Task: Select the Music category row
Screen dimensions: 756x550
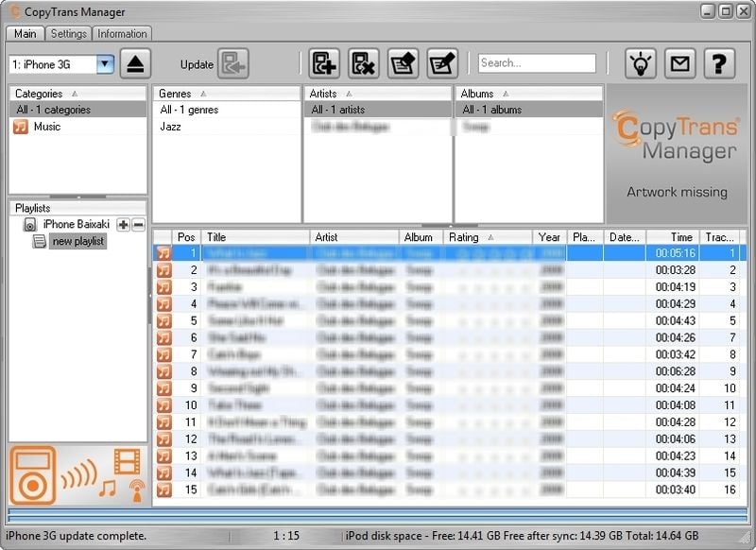Action: (77, 127)
